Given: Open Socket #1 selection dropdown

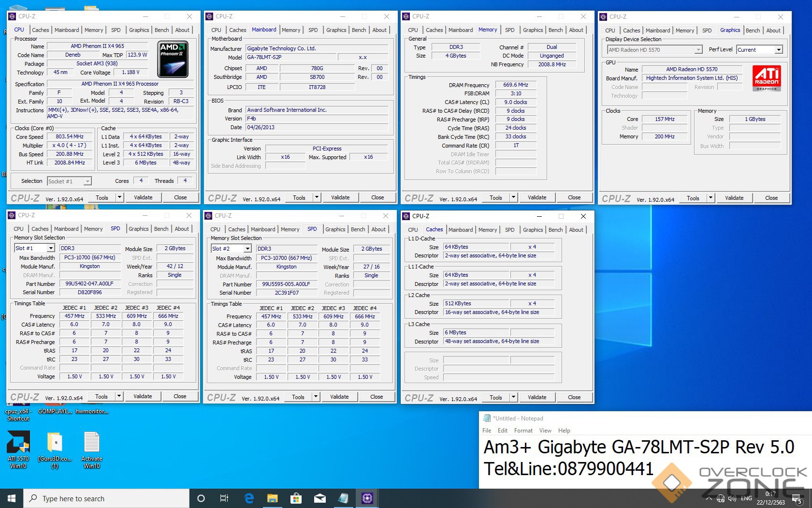Looking at the screenshot, I should click(x=70, y=181).
